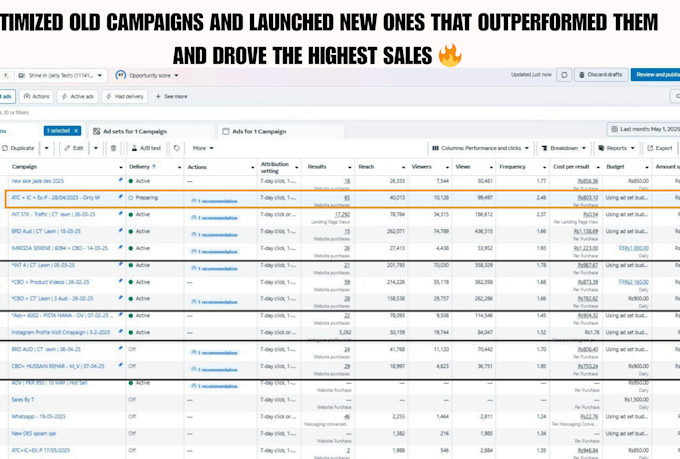Click results value 17,292 in INT STK row

click(x=342, y=214)
